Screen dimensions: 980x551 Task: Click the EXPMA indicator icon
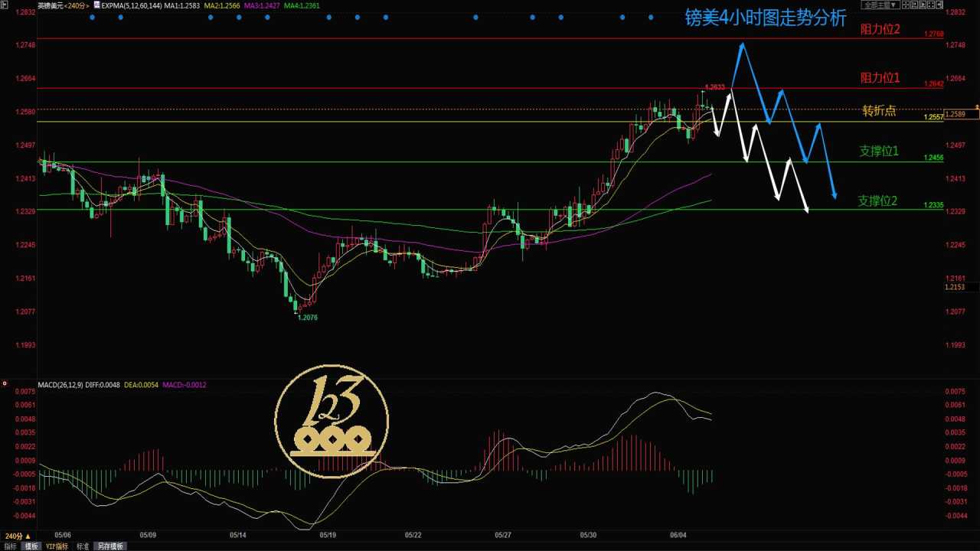point(97,5)
